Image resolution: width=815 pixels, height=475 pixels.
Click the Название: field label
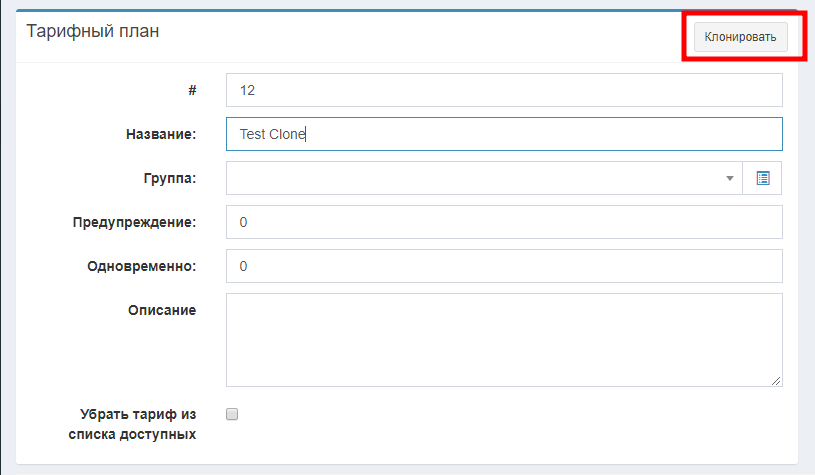[x=161, y=134]
